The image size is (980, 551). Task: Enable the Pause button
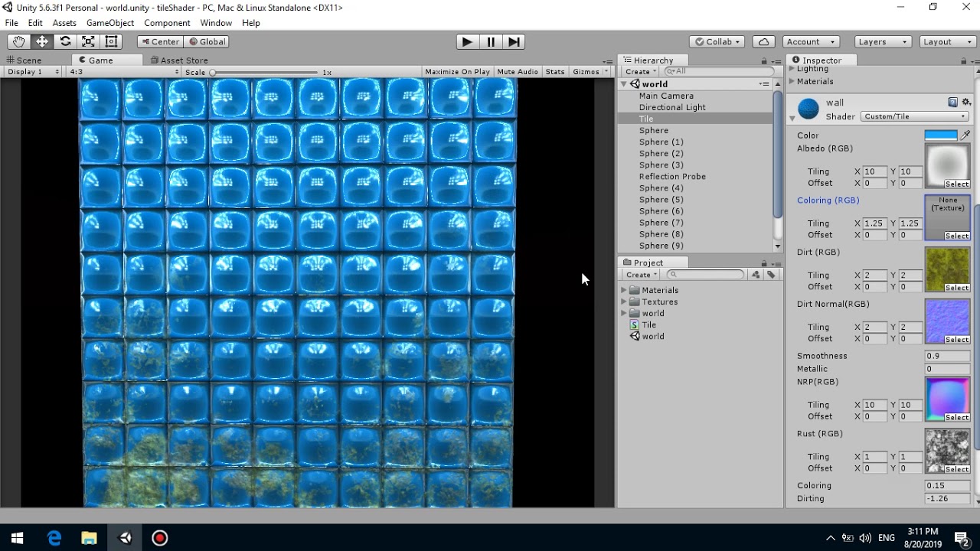click(x=491, y=41)
